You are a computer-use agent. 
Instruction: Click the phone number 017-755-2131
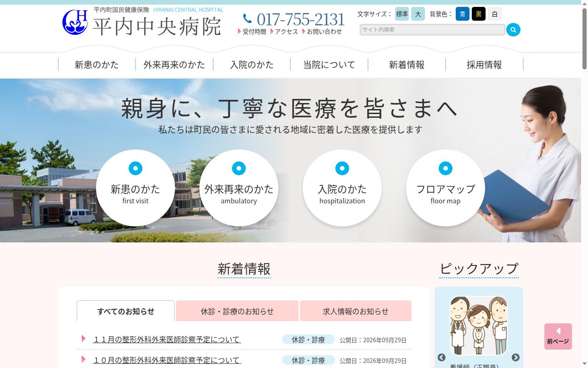301,19
